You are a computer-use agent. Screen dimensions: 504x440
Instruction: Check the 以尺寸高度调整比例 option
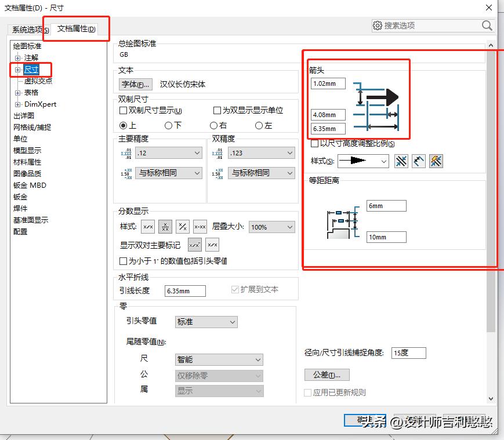pyautogui.click(x=314, y=143)
